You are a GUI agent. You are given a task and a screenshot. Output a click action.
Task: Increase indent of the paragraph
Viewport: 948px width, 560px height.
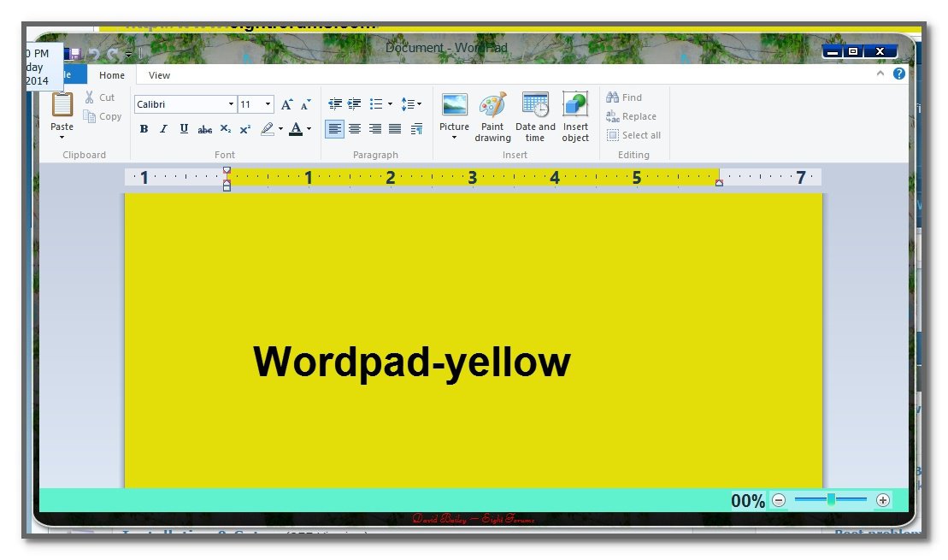(355, 104)
